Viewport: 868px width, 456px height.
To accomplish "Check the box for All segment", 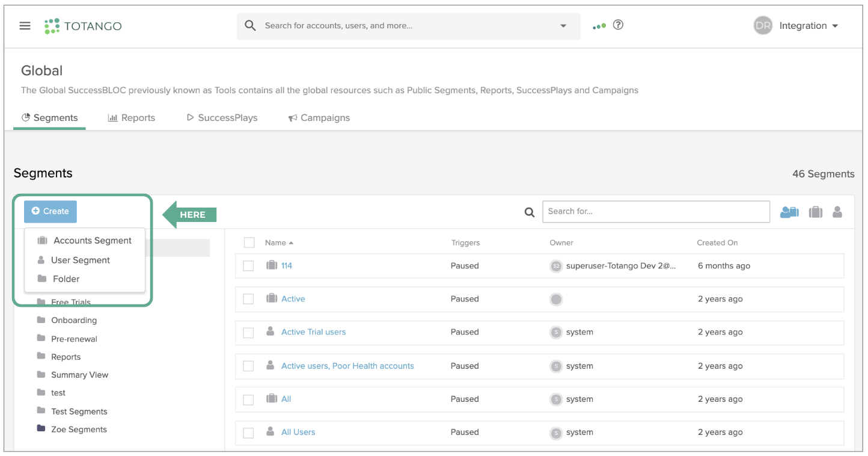I will coord(248,399).
